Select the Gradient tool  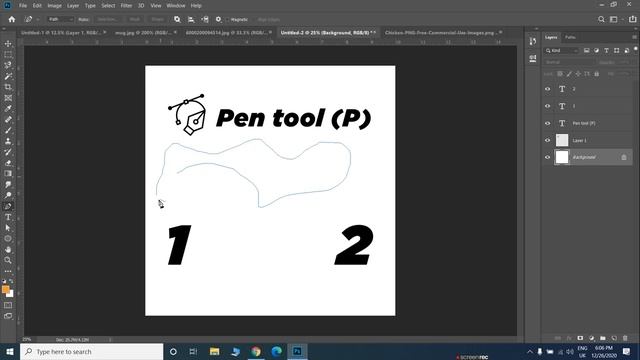[x=8, y=173]
